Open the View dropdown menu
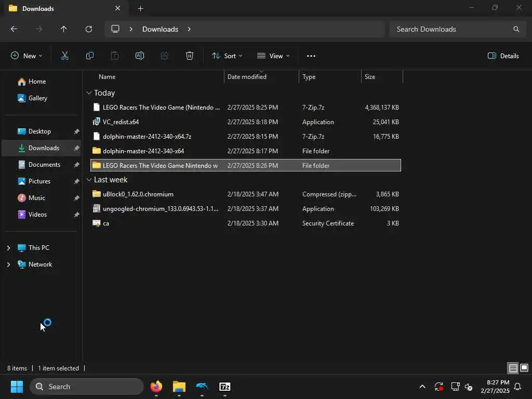 [x=273, y=56]
